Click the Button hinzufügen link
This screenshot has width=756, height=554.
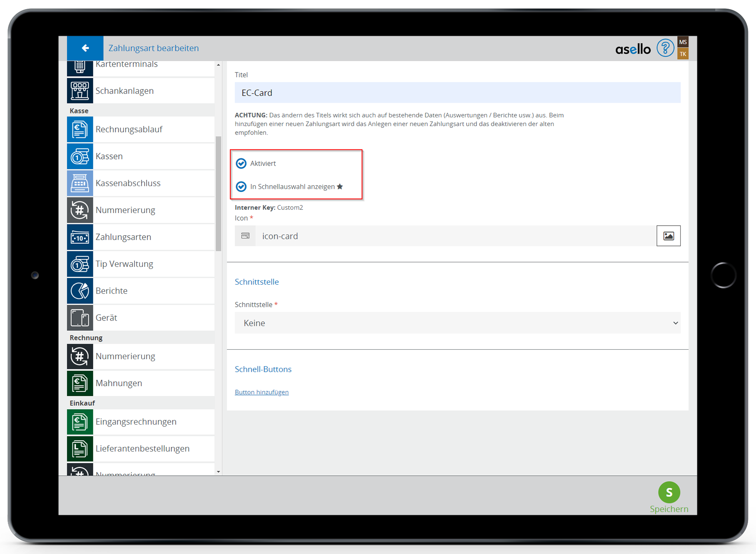pos(262,392)
